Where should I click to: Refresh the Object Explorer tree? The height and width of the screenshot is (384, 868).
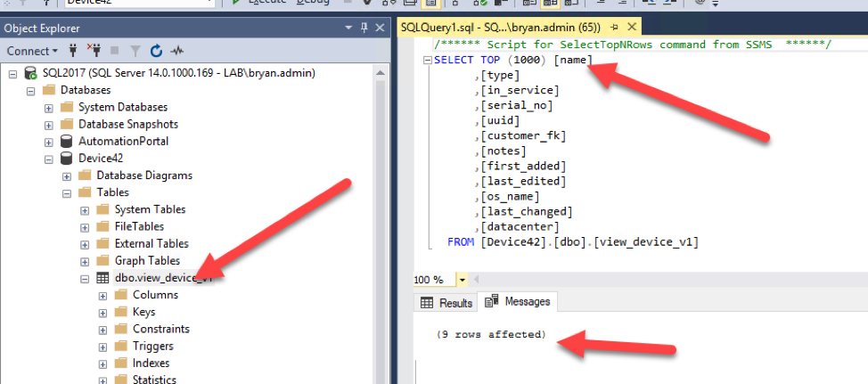(x=157, y=51)
